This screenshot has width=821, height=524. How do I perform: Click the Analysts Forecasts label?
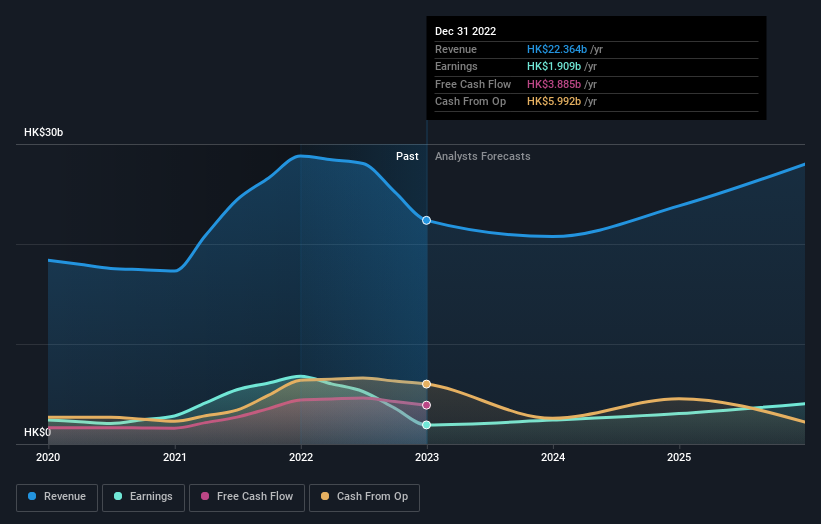[483, 157]
